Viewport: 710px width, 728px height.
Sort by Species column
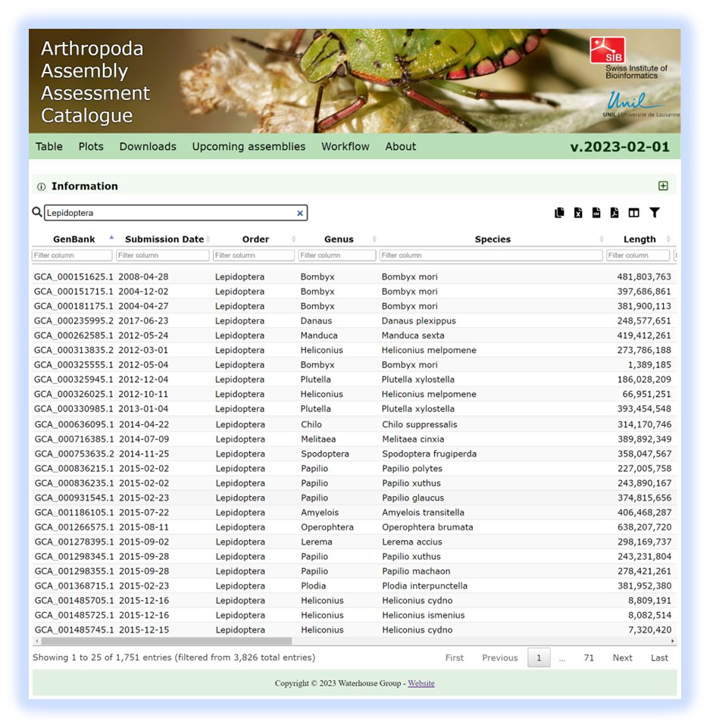pyautogui.click(x=493, y=239)
